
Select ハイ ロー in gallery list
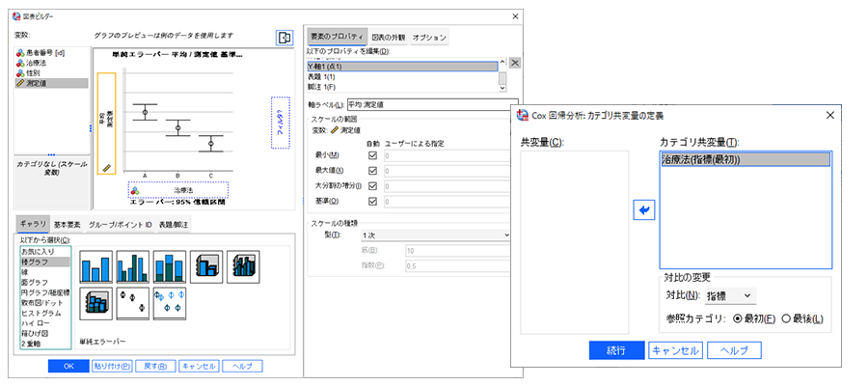(44, 323)
